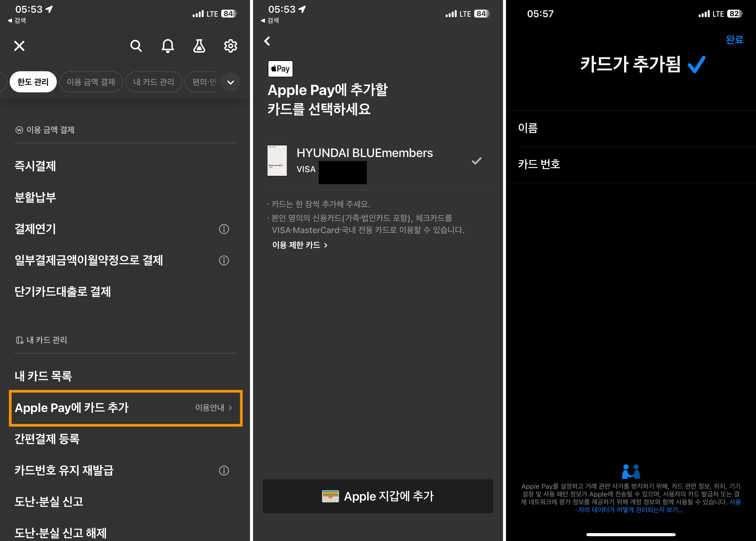
Task: Select HYUNDAI BLUEmembers card thumbnail
Action: [x=277, y=161]
